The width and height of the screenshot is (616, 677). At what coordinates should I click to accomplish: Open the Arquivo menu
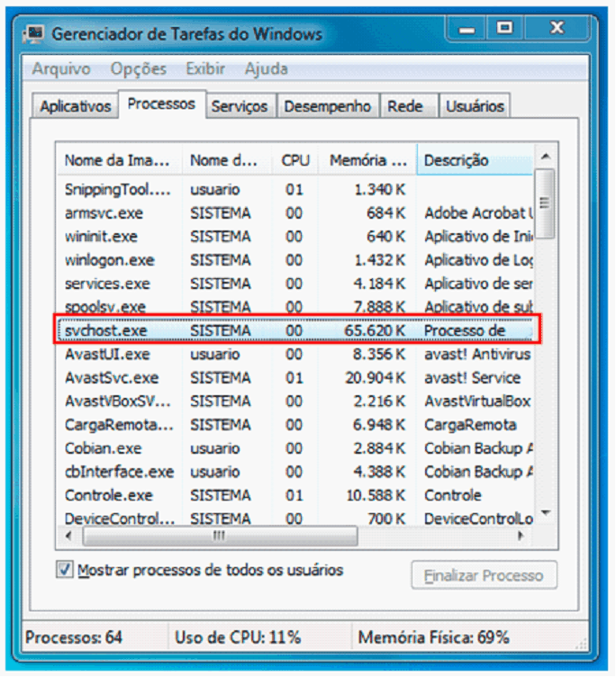[x=61, y=68]
